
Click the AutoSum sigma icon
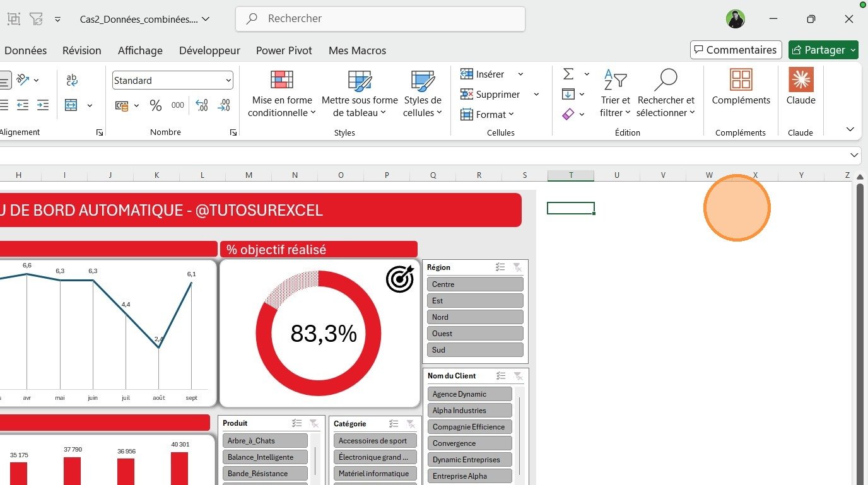click(x=568, y=74)
